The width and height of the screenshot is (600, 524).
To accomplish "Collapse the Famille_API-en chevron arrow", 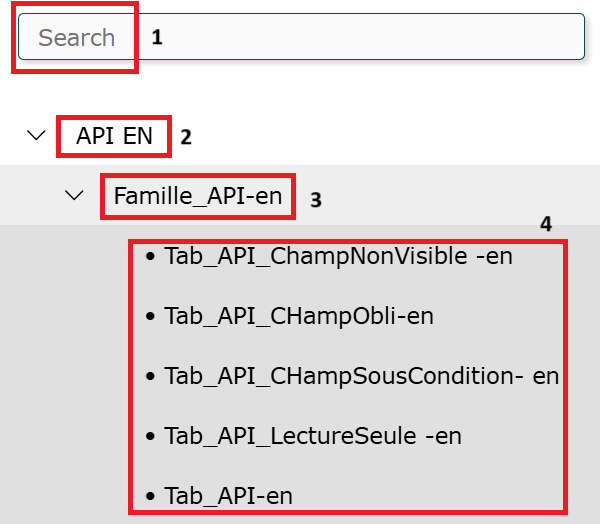I will pos(74,195).
